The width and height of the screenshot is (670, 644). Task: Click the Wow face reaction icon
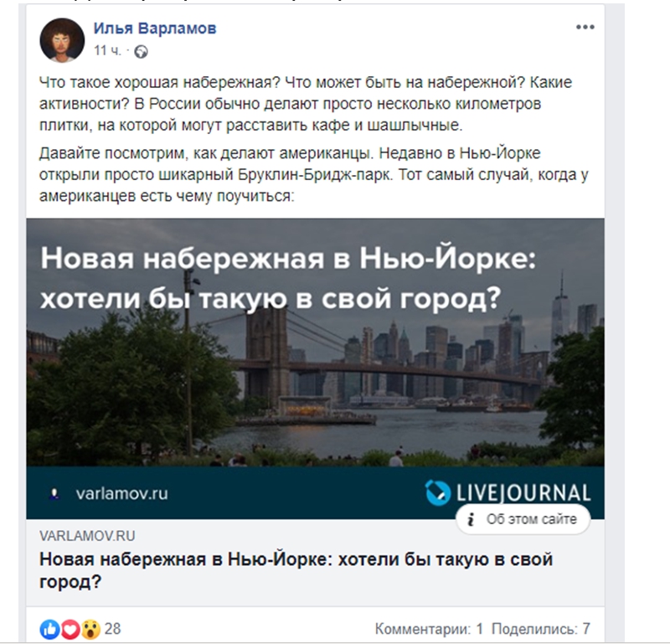coord(90,629)
